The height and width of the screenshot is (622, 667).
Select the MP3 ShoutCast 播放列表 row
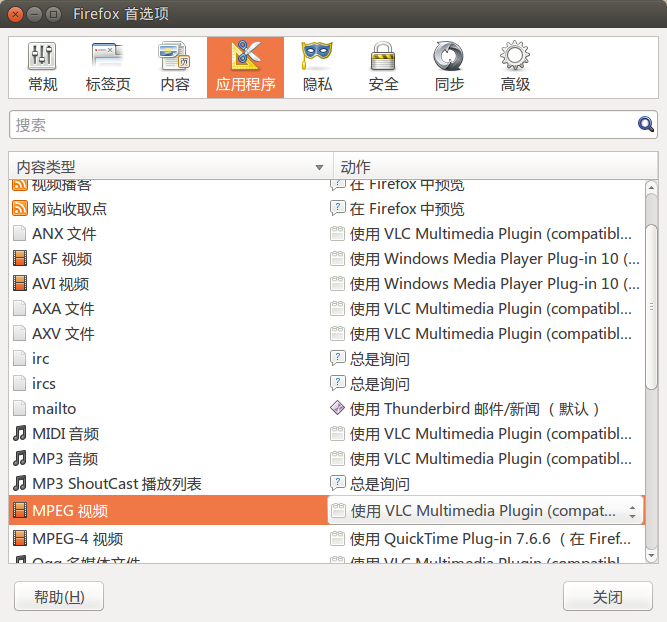327,484
